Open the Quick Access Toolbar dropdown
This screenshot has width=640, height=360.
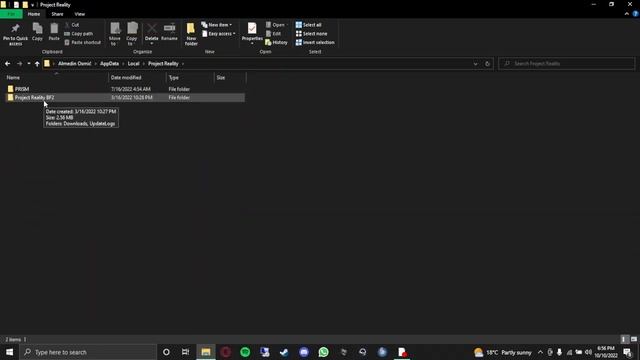pos(32,5)
